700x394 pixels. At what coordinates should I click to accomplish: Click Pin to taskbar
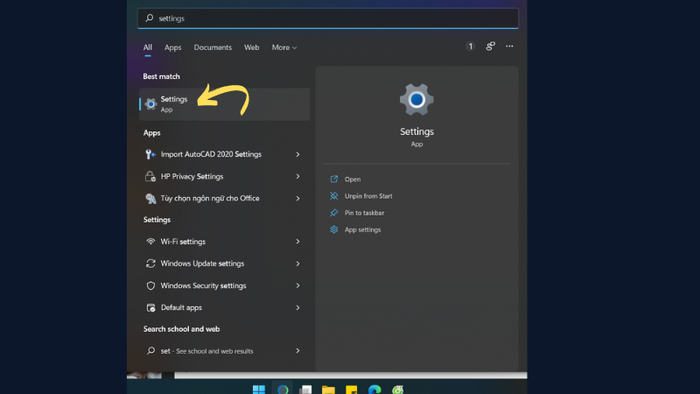coord(364,213)
